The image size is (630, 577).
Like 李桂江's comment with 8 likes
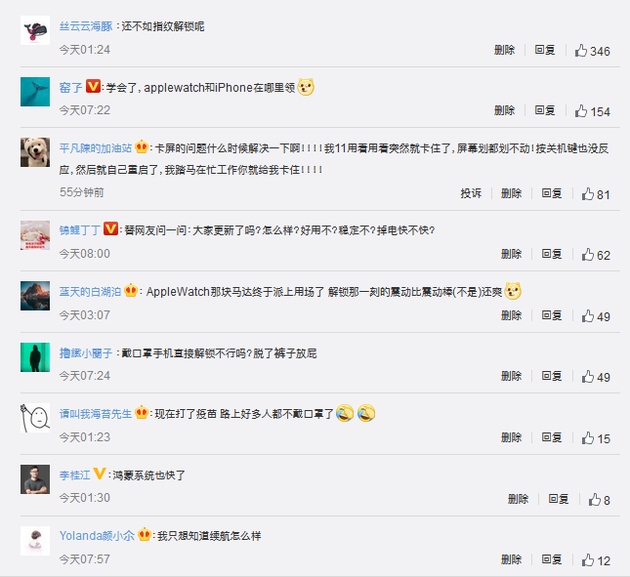click(x=595, y=499)
